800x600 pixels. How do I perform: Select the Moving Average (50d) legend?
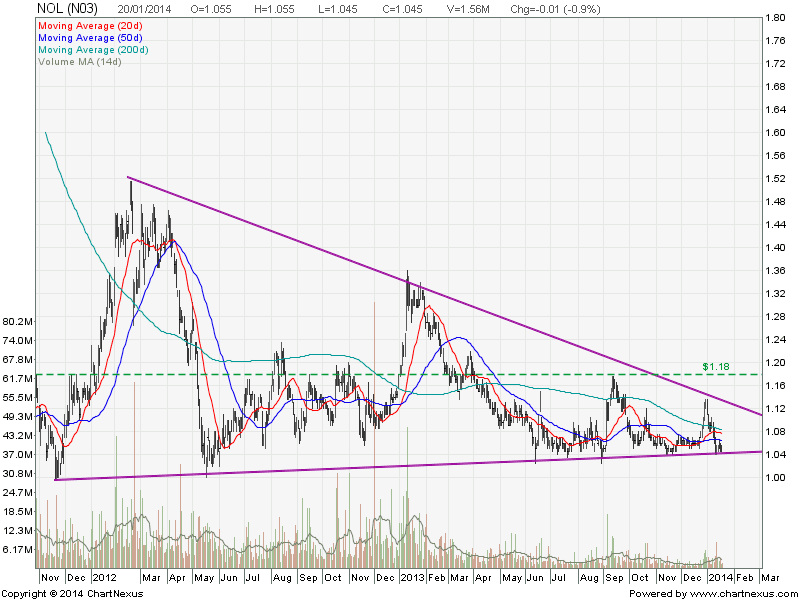point(90,38)
